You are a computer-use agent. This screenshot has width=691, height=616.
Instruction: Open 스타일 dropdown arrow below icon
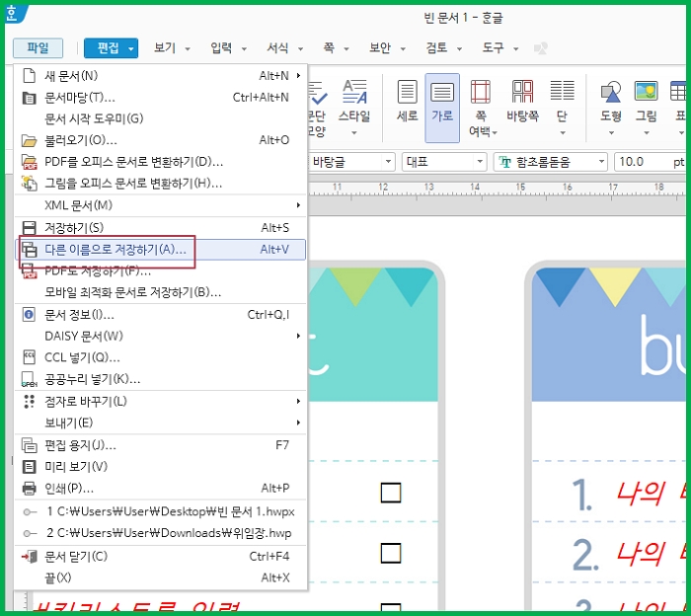pos(354,132)
